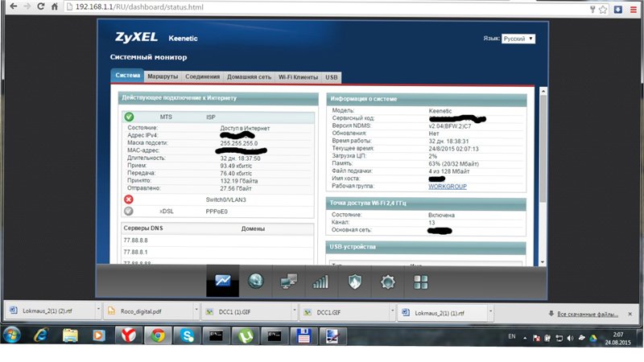The image size is (644, 362).
Task: Switch to the Домашняя сеть tab
Action: [249, 77]
